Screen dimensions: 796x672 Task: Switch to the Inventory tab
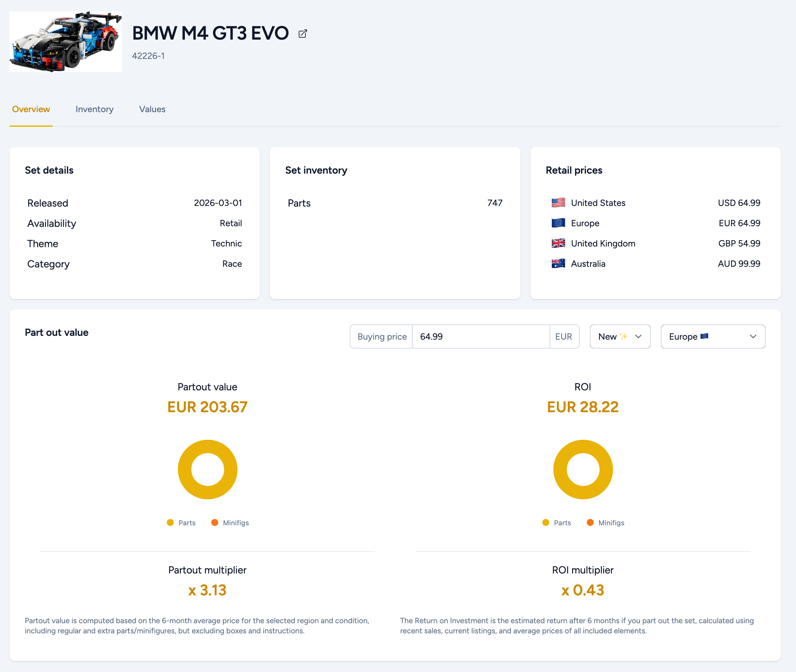pyautogui.click(x=94, y=109)
